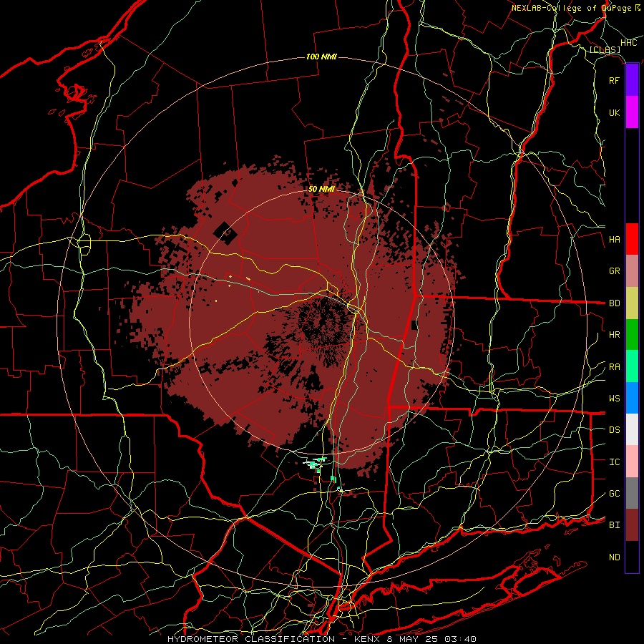This screenshot has height=644, width=644.
Task: Click the UK legend label
Action: coord(614,112)
